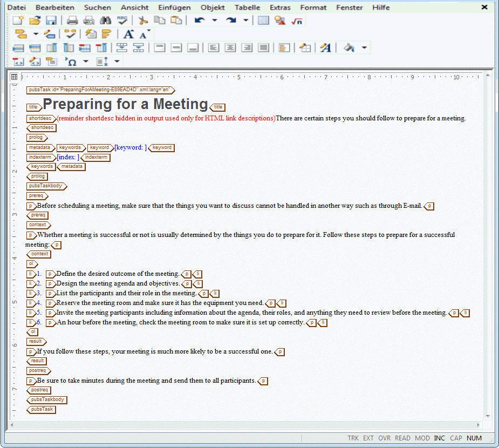
Task: Click the 'Preparing for a Meeting' title text
Action: click(x=125, y=104)
